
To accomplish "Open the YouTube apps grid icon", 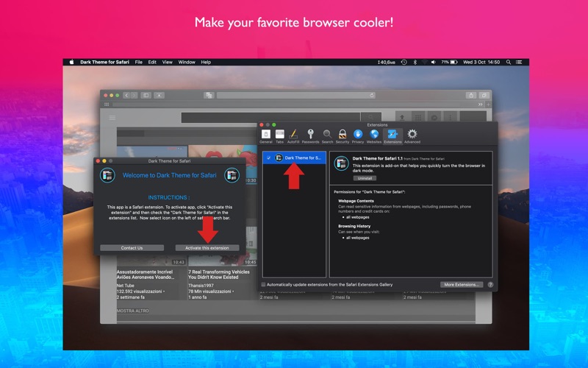I will tap(418, 118).
